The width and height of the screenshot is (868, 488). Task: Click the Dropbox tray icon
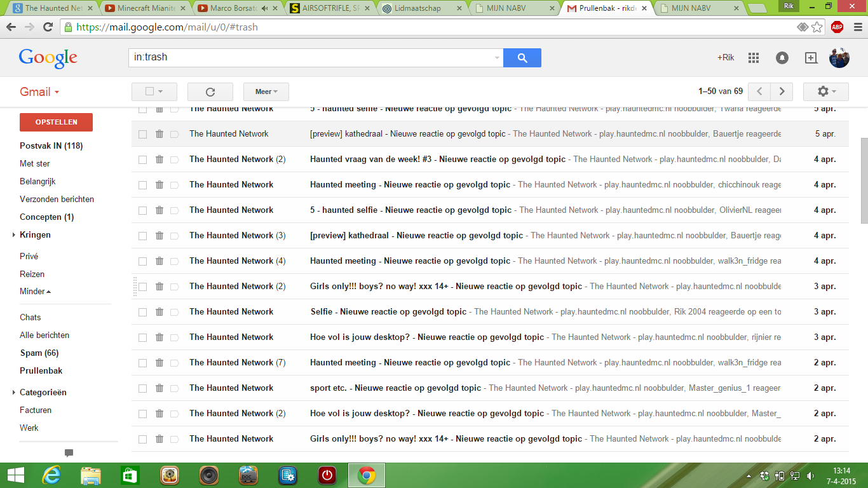click(765, 476)
